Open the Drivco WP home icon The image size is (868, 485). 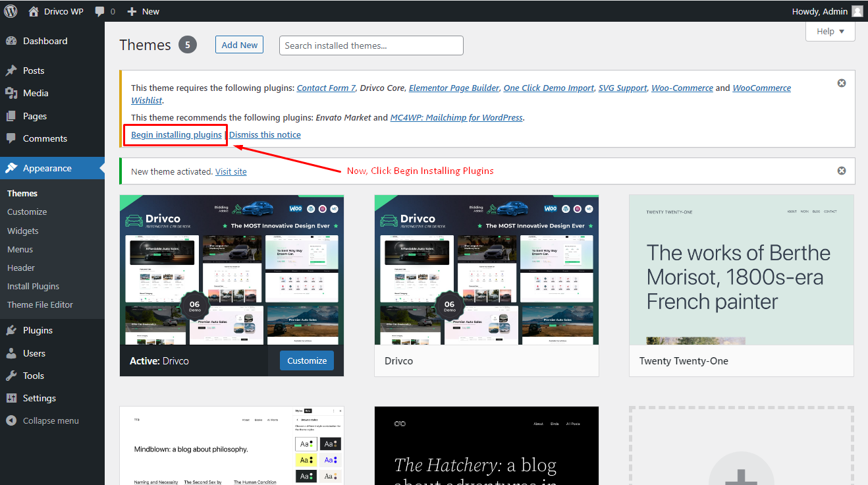tap(34, 11)
